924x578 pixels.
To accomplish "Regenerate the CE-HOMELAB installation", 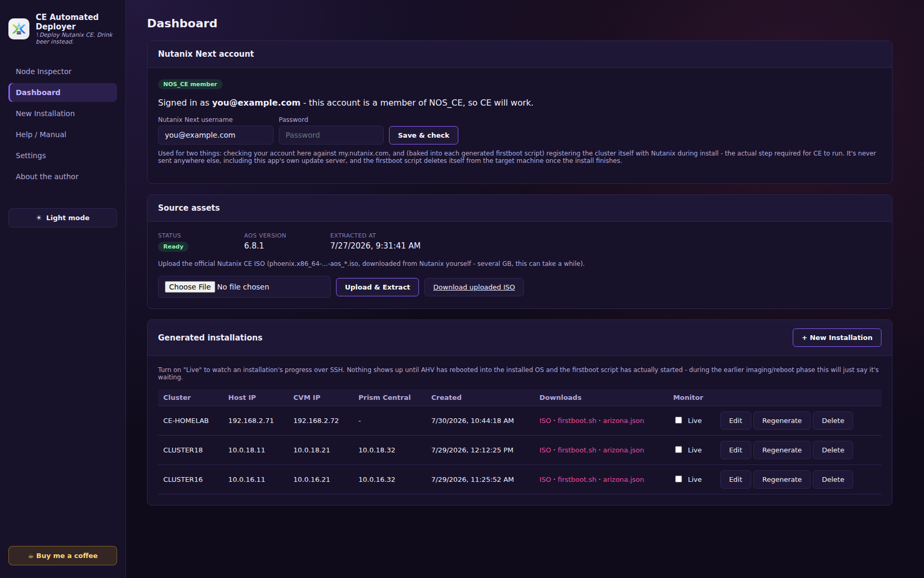I will coord(782,420).
